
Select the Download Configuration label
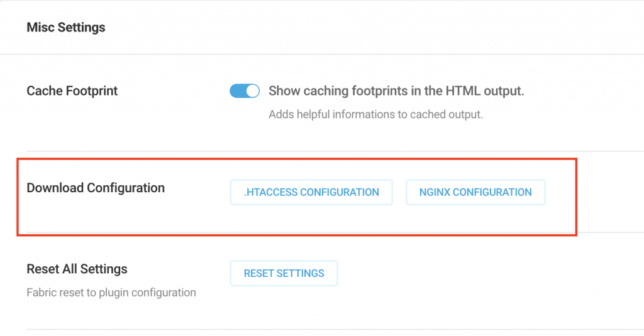point(96,188)
